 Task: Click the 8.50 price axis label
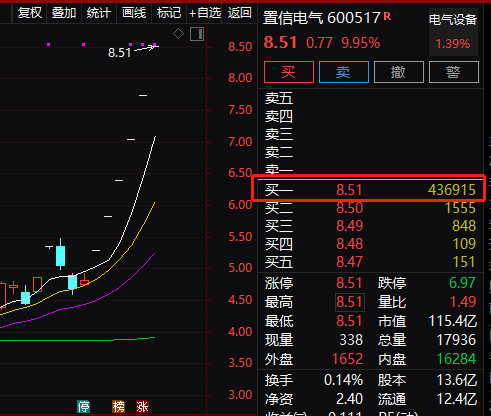(240, 47)
